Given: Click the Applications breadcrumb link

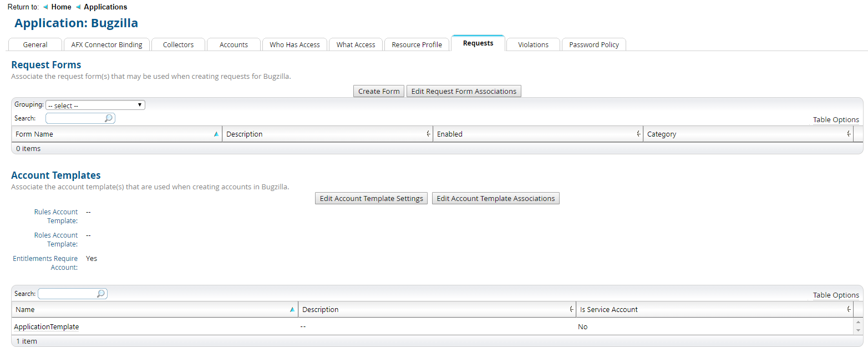Looking at the screenshot, I should tap(105, 7).
